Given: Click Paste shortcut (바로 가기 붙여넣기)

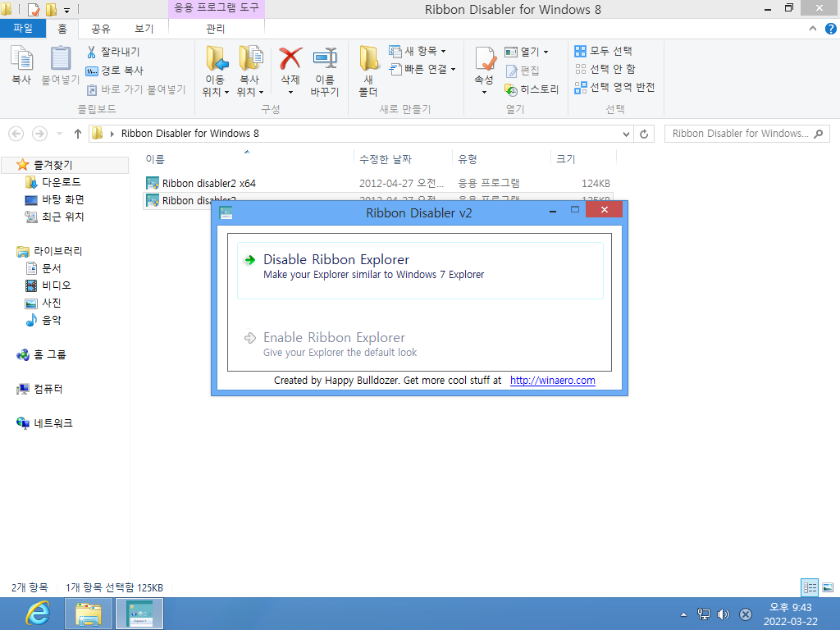Looking at the screenshot, I should [x=135, y=89].
